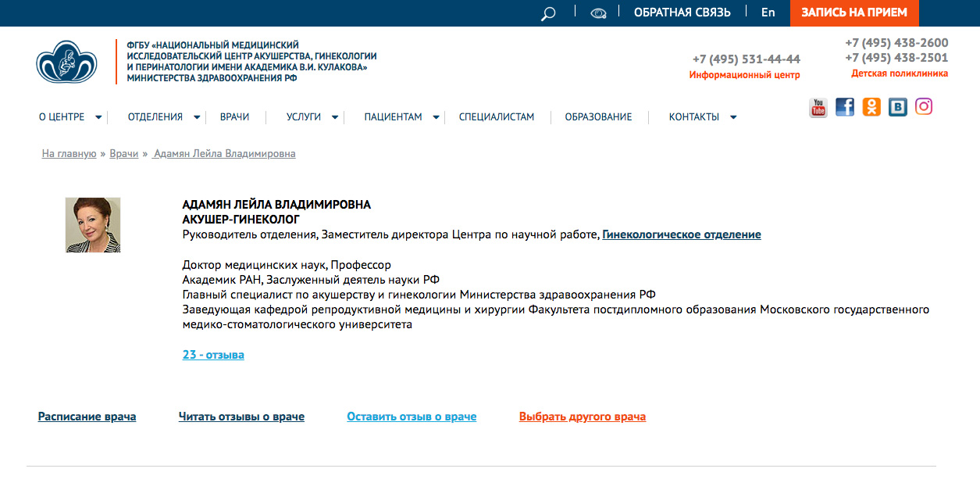
Task: Expand the КОНТАКТЫ dropdown arrow
Action: 733,117
